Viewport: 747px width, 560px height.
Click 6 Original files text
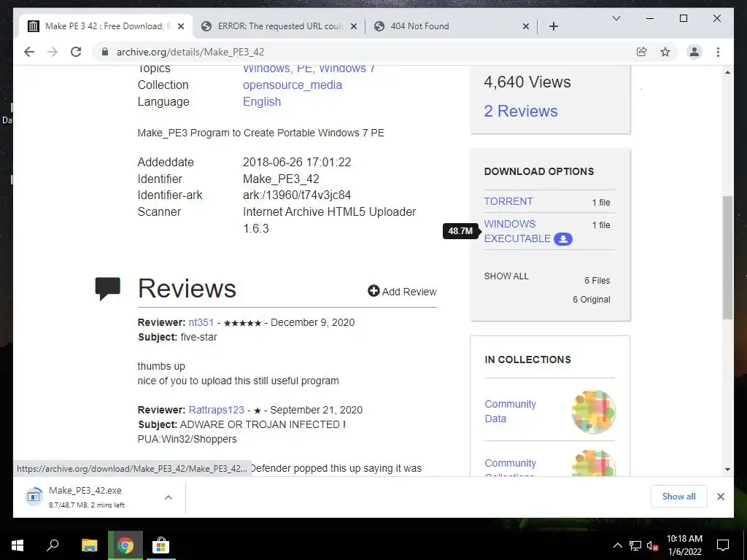coord(591,300)
